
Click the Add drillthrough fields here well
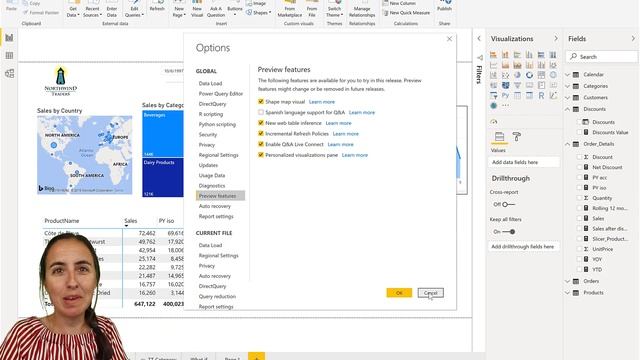pyautogui.click(x=523, y=247)
